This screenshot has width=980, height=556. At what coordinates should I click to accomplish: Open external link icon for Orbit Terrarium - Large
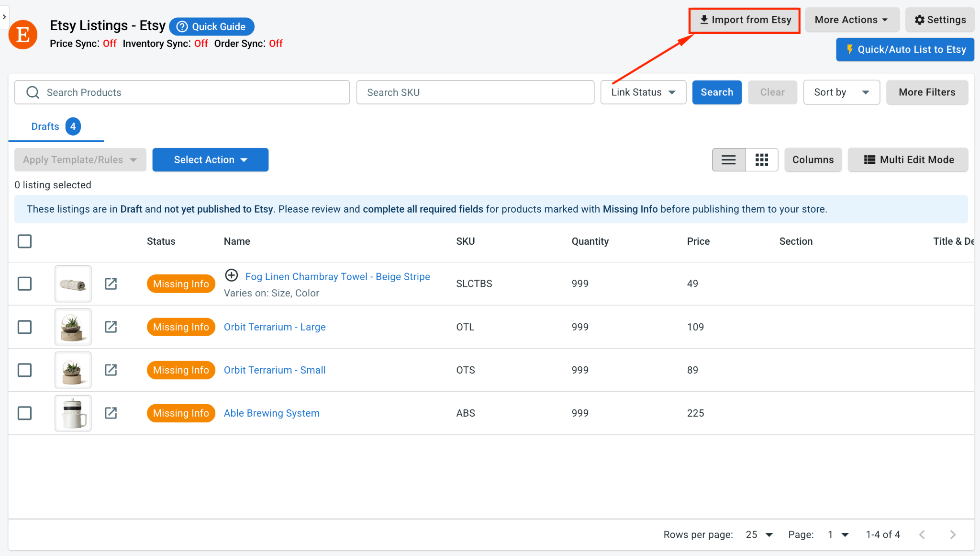(111, 327)
